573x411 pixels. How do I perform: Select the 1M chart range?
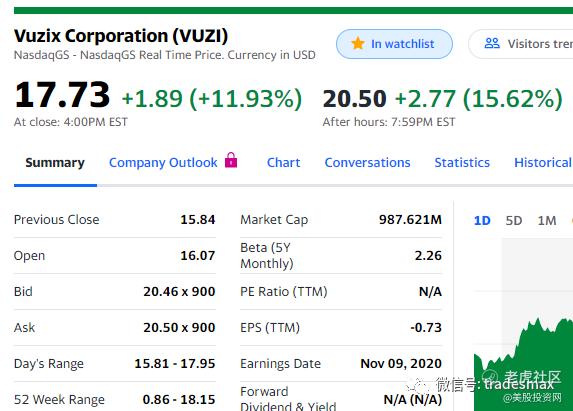pyautogui.click(x=547, y=221)
